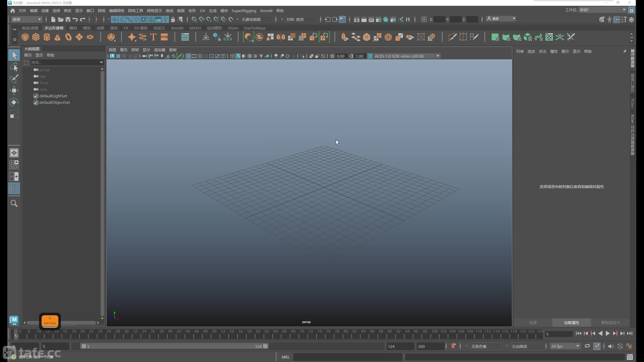Click the Mirror shelf icon
Viewport: 644px width, 362px height.
coord(281,37)
